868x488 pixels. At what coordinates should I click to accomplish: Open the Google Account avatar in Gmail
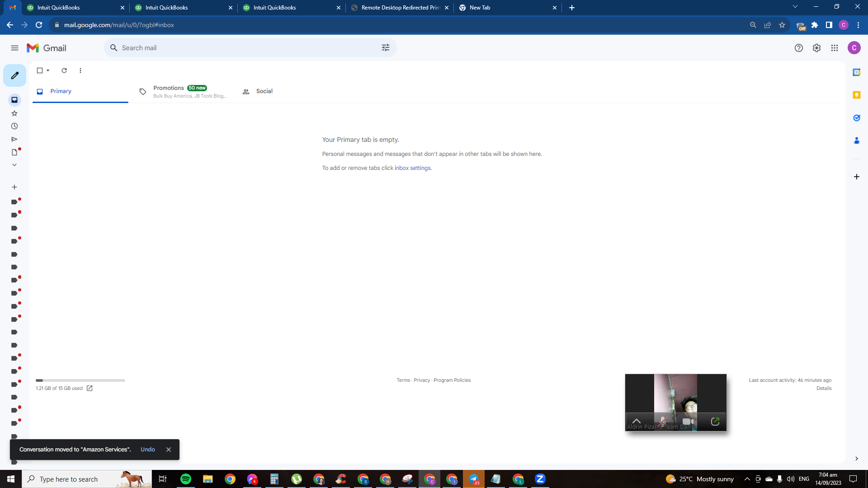854,48
